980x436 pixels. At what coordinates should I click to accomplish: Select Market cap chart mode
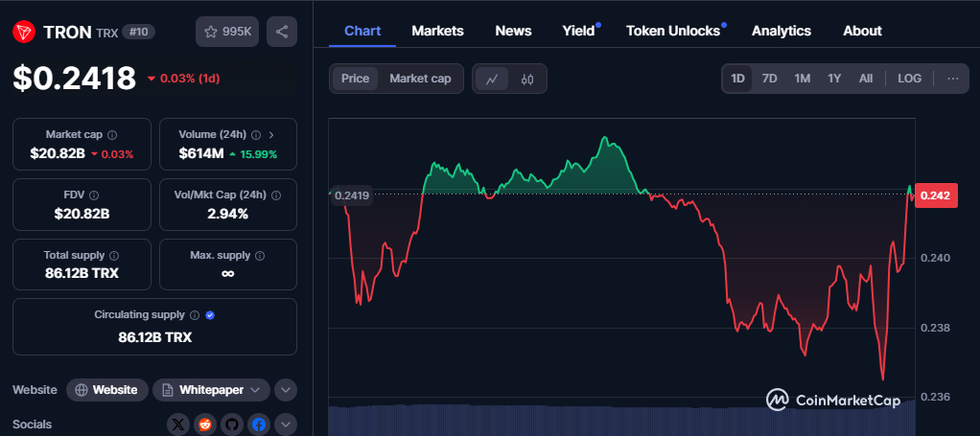420,79
